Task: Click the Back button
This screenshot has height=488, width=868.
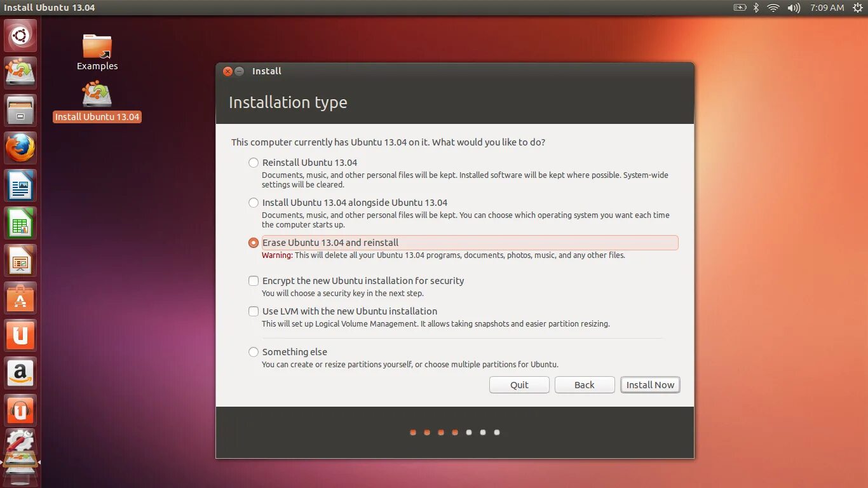Action: 585,385
